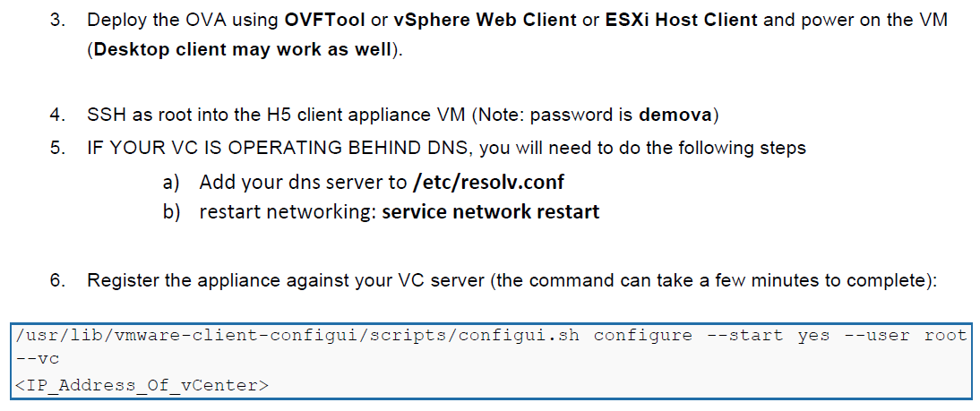Click step 3 list number
The height and width of the screenshot is (411, 980).
(x=57, y=20)
